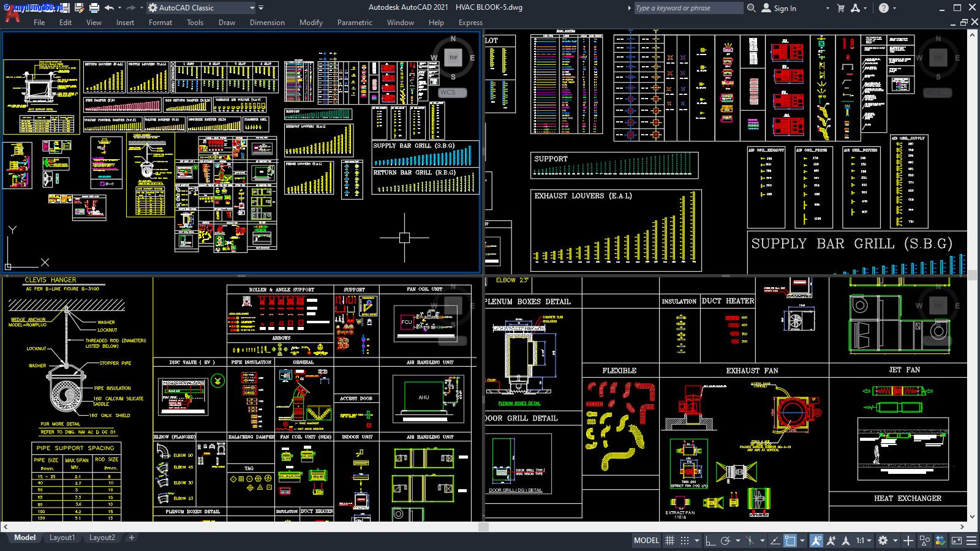Click the Redo arrow icon

(130, 8)
